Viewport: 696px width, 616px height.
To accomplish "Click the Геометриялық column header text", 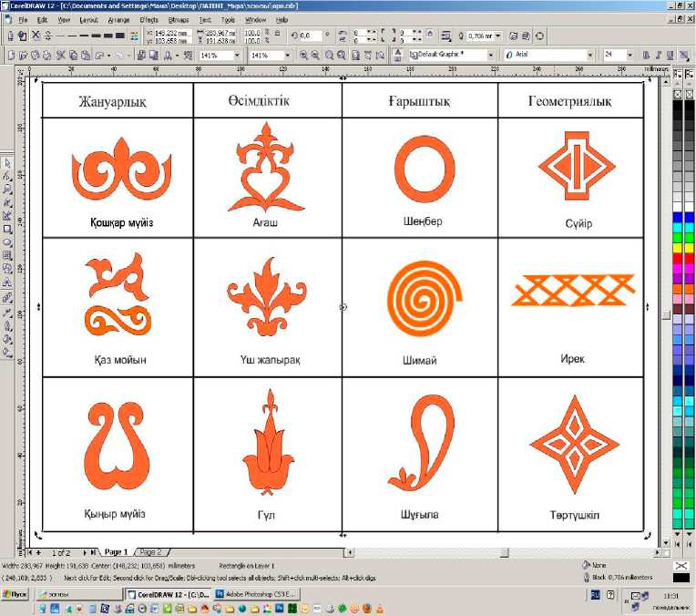I will click(570, 101).
